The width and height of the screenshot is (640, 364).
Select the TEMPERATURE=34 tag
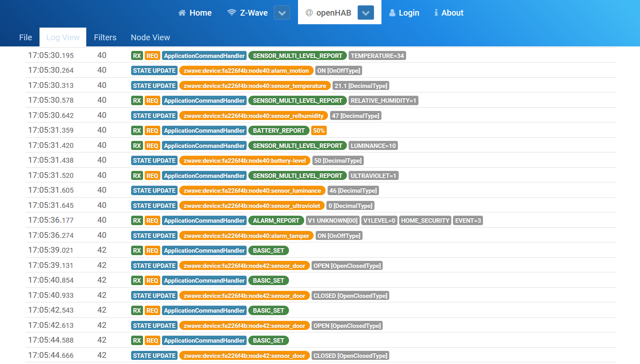click(x=377, y=56)
